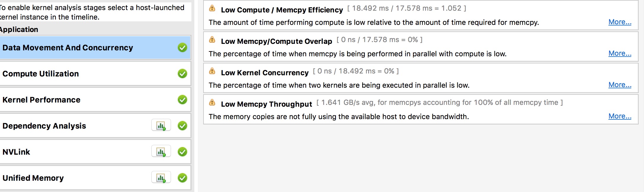Screen dimensions: 644x192
Task: Click the green checkmark on Data Movement And Concurrency
Action: [182, 47]
